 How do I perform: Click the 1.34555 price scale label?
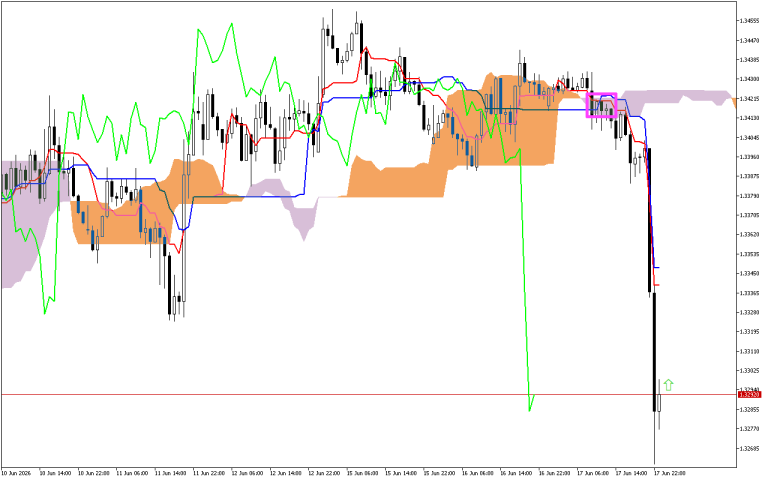click(750, 21)
